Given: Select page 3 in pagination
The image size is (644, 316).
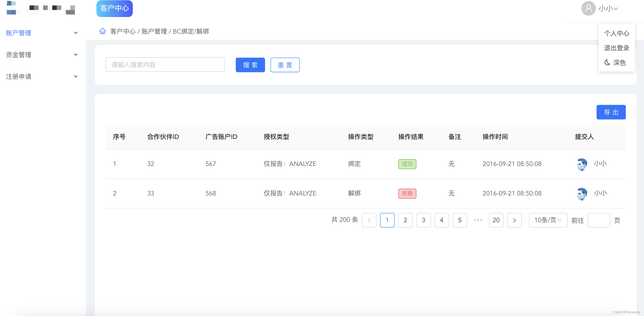Looking at the screenshot, I should (423, 220).
